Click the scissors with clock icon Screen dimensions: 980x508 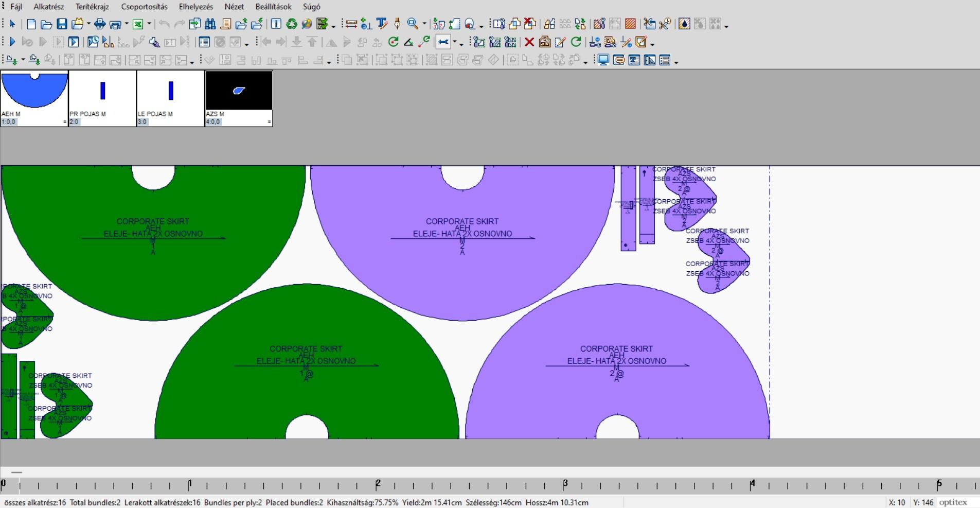pos(665,24)
